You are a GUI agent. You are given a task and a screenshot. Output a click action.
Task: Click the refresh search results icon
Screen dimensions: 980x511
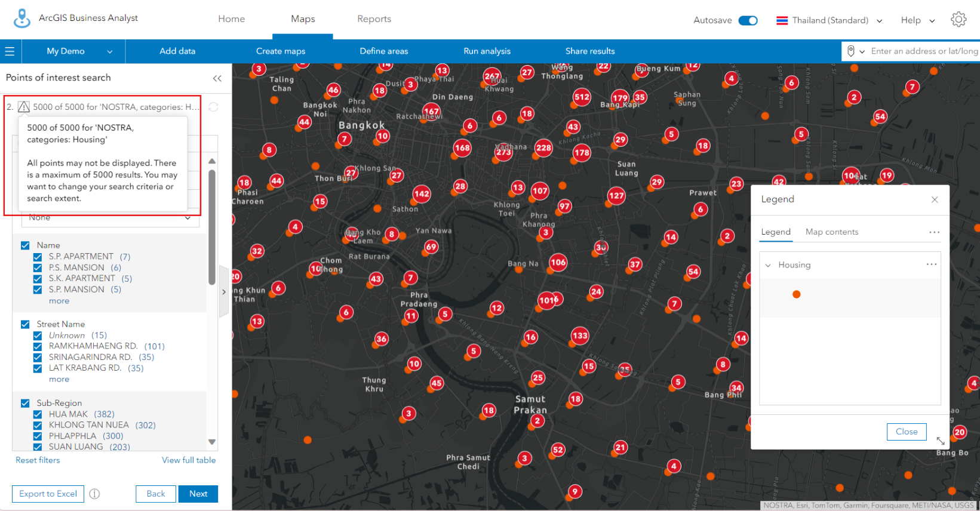tap(213, 107)
